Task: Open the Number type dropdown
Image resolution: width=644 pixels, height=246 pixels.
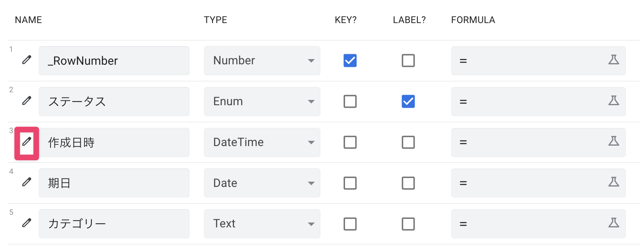Action: (262, 61)
